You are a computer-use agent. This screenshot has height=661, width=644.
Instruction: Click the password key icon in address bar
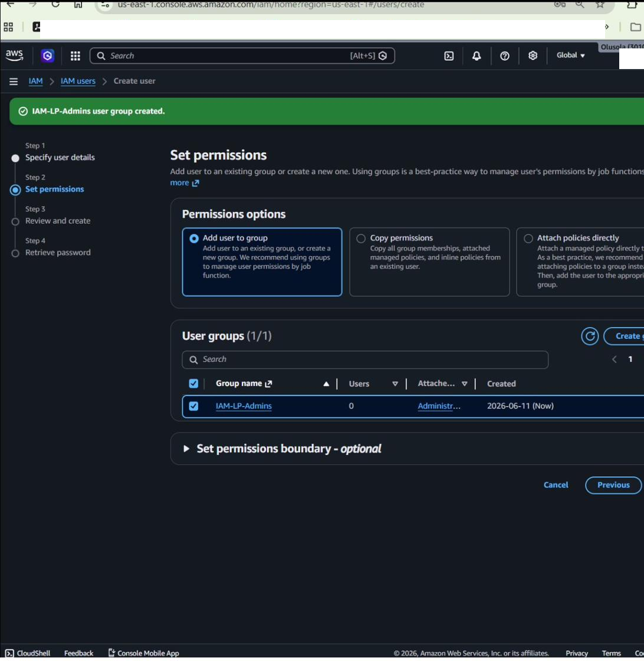click(x=560, y=4)
